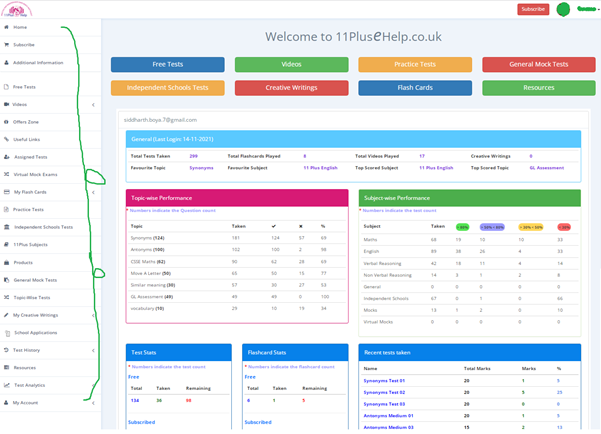The width and height of the screenshot is (601, 434).
Task: Click the 11Plus Subjects book icon
Action: pyautogui.click(x=6, y=245)
